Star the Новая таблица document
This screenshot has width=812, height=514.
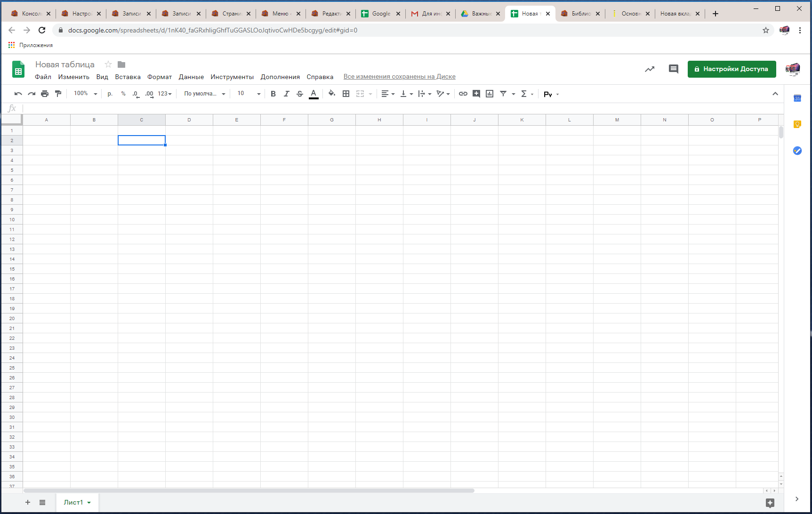pos(108,64)
